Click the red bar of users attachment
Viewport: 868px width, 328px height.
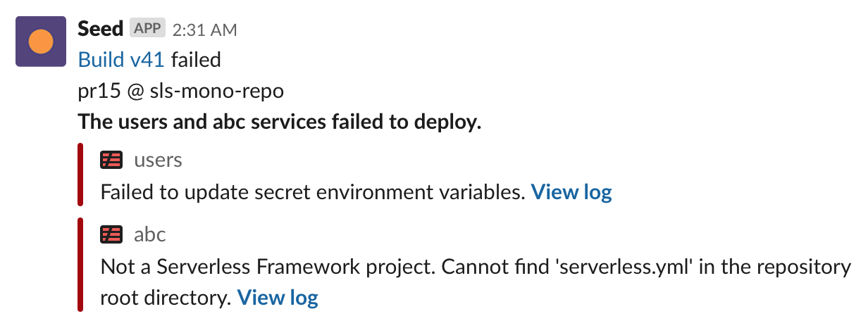[x=80, y=174]
